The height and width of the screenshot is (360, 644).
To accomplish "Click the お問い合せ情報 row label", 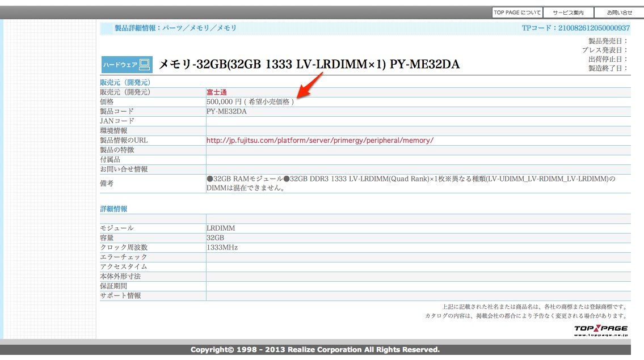I will pyautogui.click(x=124, y=170).
